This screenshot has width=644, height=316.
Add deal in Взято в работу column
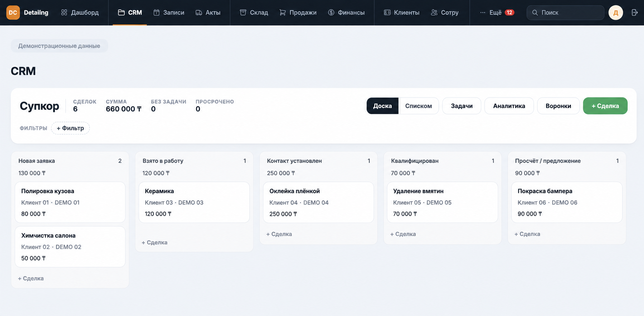[155, 242]
